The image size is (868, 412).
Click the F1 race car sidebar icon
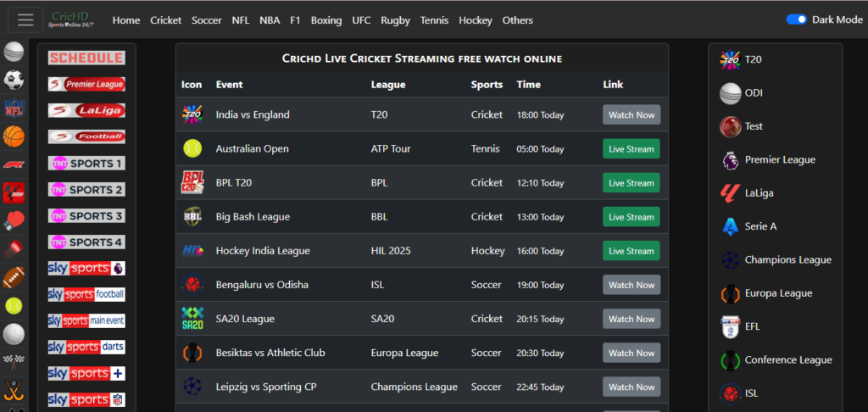[14, 164]
